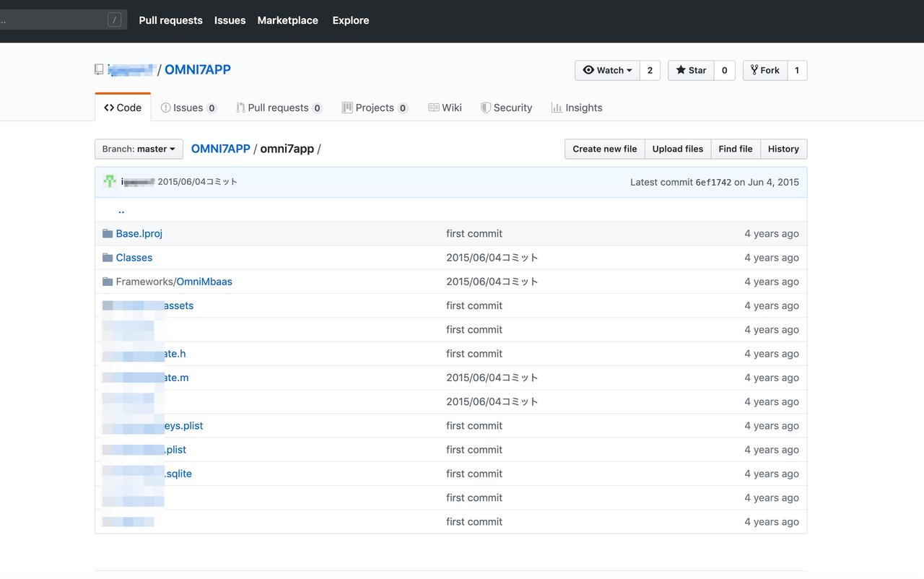Viewport: 924px width, 579px height.
Task: Click the Classes folder icon
Action: tap(108, 258)
